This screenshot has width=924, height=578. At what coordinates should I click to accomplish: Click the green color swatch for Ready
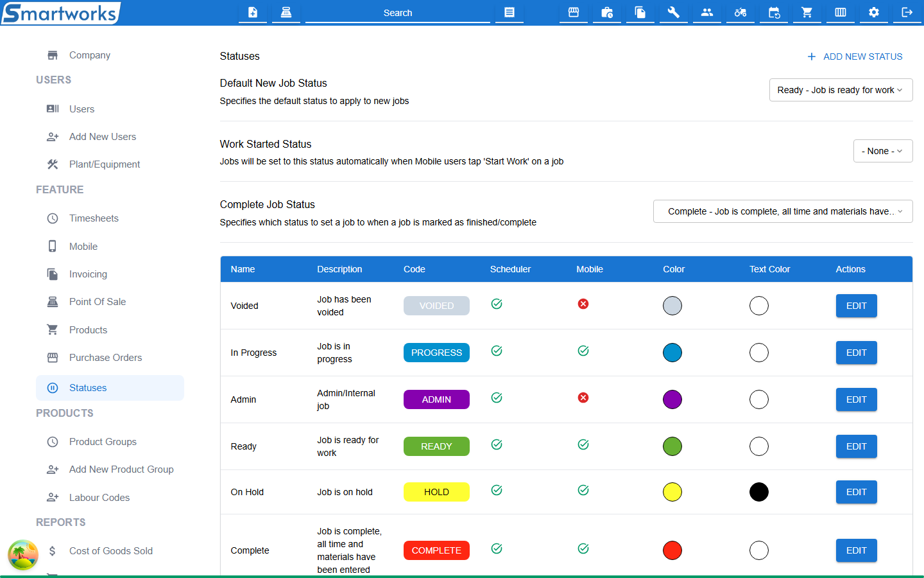672,446
